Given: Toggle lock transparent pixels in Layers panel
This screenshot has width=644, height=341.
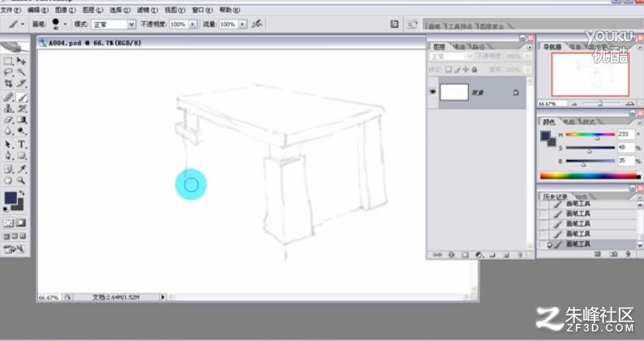Looking at the screenshot, I should (449, 70).
